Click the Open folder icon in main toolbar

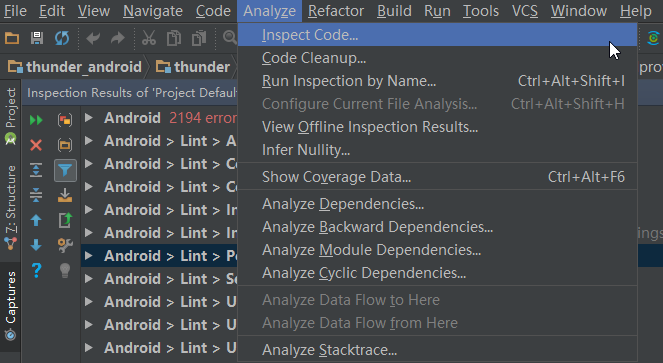point(12,38)
